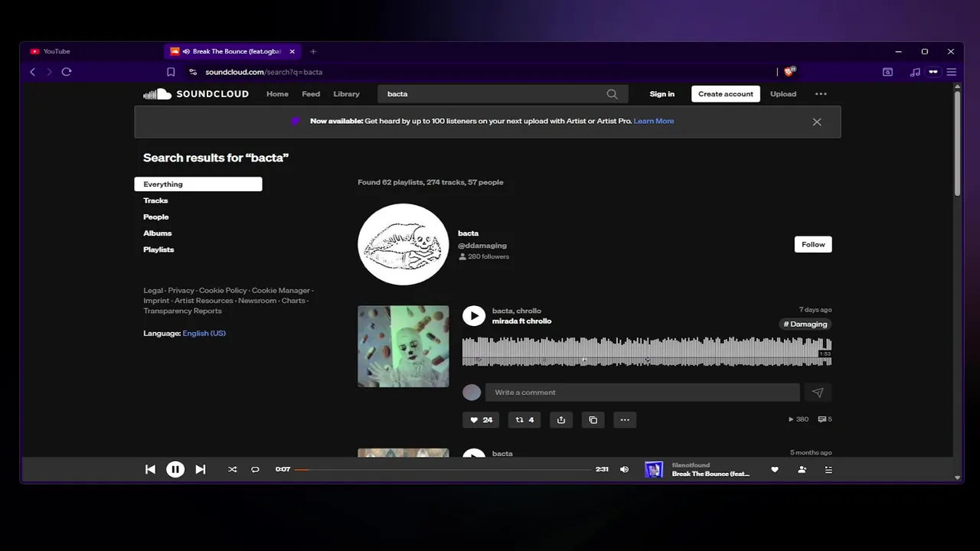Follow filenotfound from player bar
Screen dimensions: 980x551
pyautogui.click(x=802, y=469)
